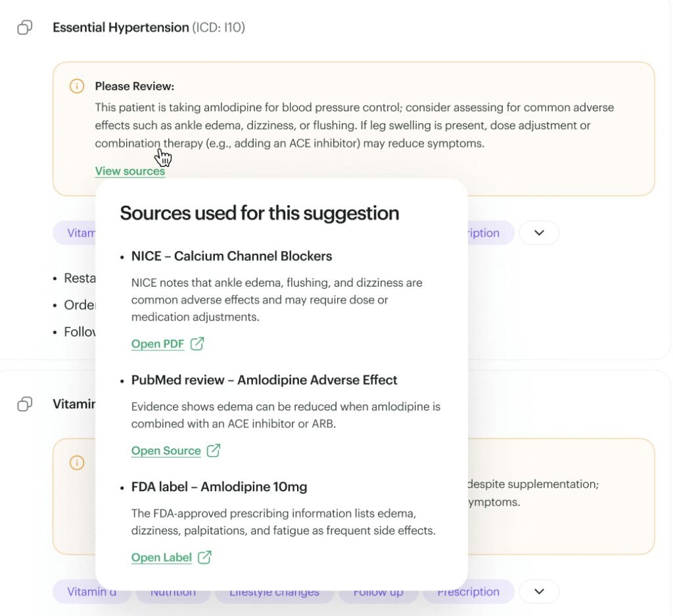Expand chevron dropdown in bottom tag row
This screenshot has width=673, height=616.
[x=539, y=592]
